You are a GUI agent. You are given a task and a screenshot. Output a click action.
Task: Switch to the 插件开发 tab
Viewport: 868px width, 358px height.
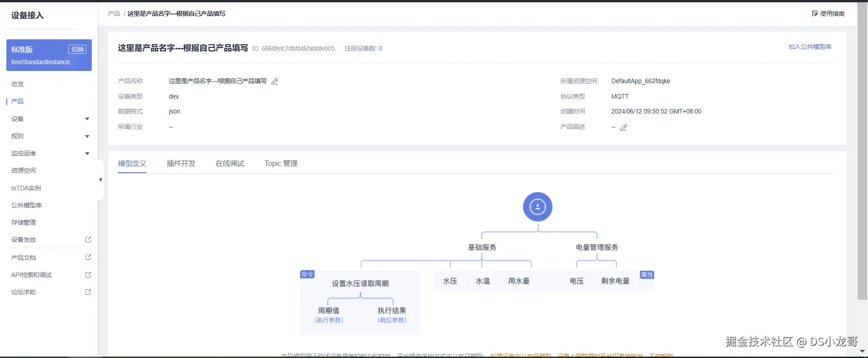click(181, 163)
